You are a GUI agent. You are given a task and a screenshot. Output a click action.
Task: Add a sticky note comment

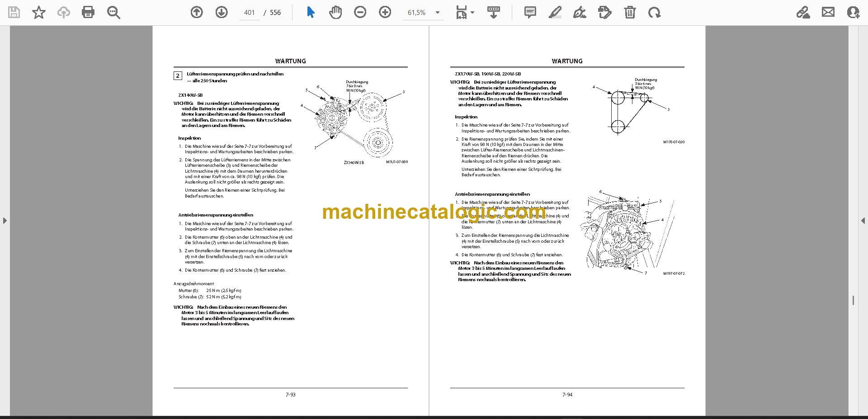pos(530,12)
